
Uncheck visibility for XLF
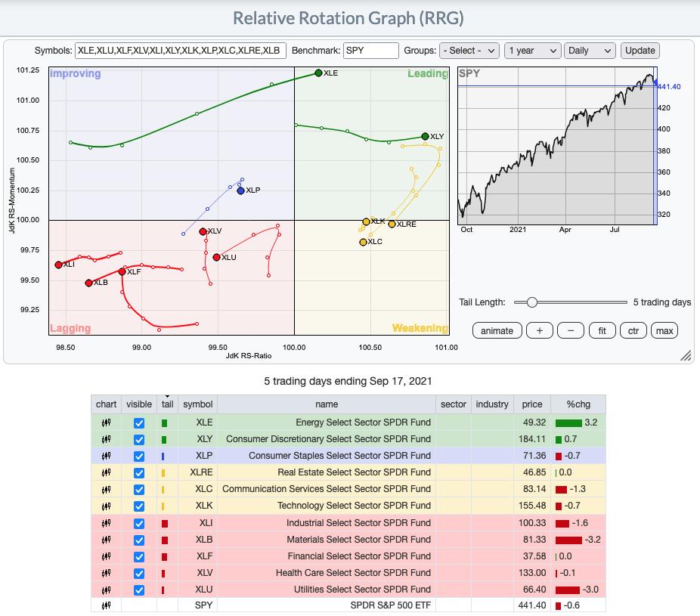click(x=139, y=556)
